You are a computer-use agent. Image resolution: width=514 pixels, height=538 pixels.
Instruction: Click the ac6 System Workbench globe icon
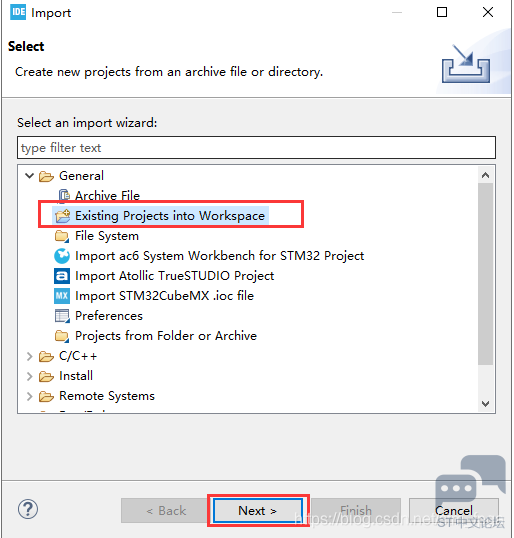tap(62, 256)
